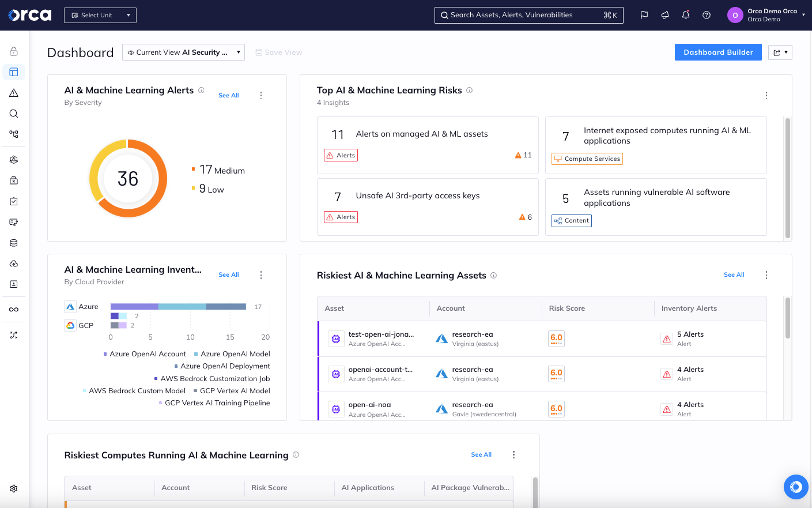Open the Compliance clipboard icon in sidebar
The width and height of the screenshot is (812, 508).
[13, 201]
